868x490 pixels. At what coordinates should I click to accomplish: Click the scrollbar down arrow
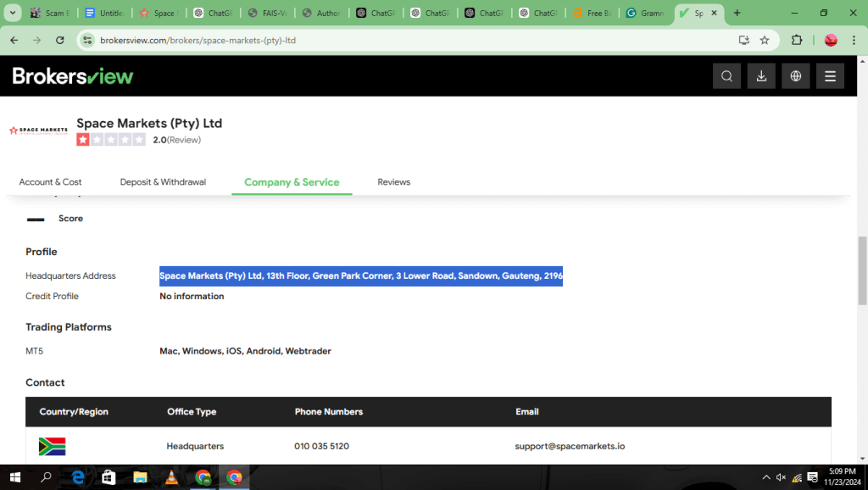tap(862, 459)
